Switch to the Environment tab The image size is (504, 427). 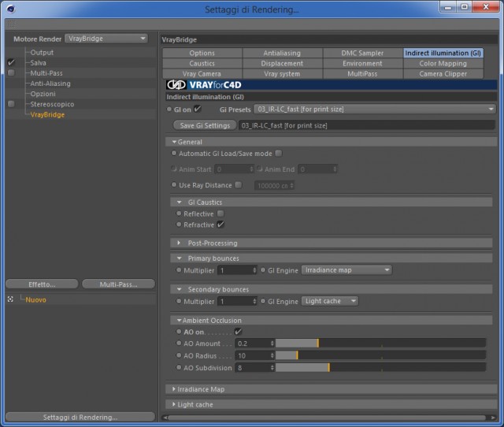362,63
